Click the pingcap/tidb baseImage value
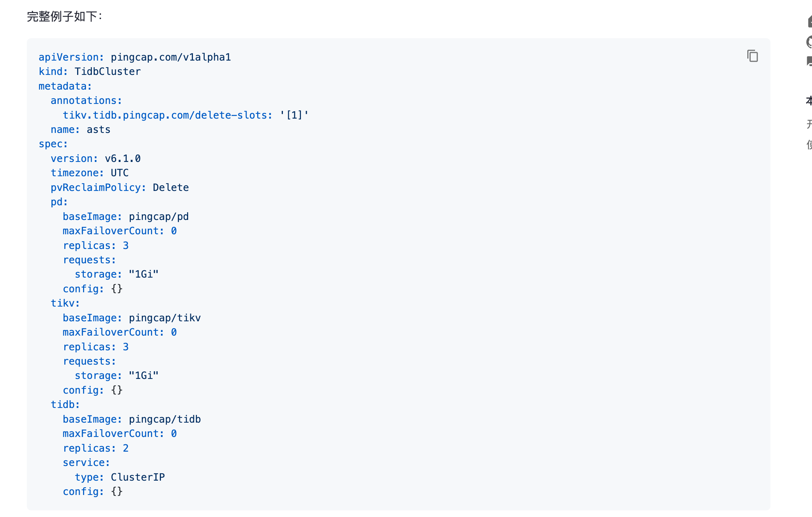 click(165, 419)
